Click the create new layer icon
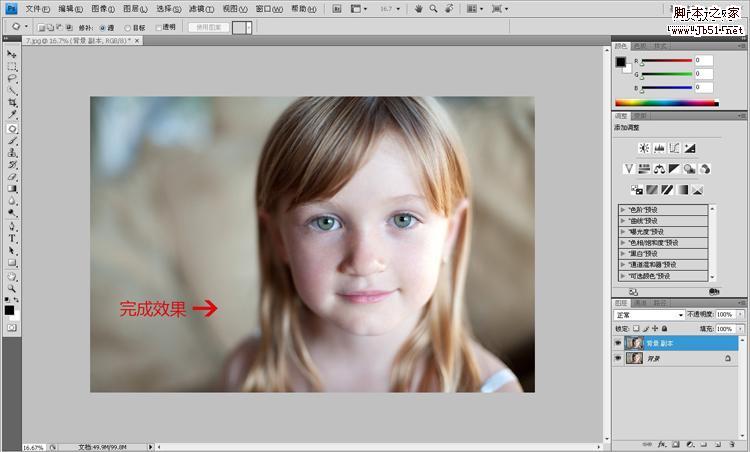Image resolution: width=750 pixels, height=452 pixels. click(718, 444)
